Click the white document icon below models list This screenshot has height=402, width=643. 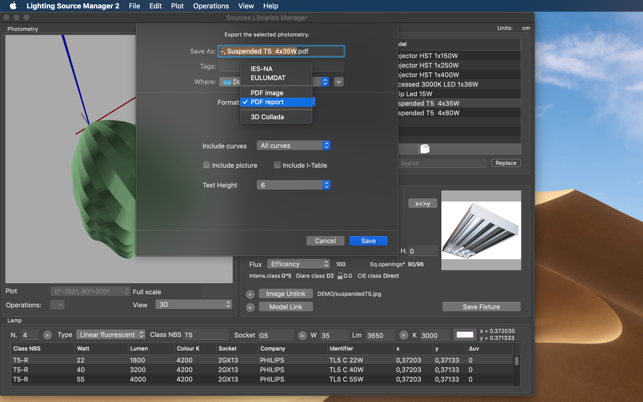click(424, 148)
